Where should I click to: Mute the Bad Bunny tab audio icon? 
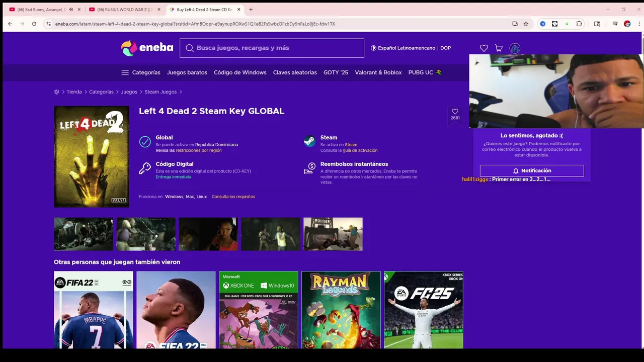coord(71,10)
